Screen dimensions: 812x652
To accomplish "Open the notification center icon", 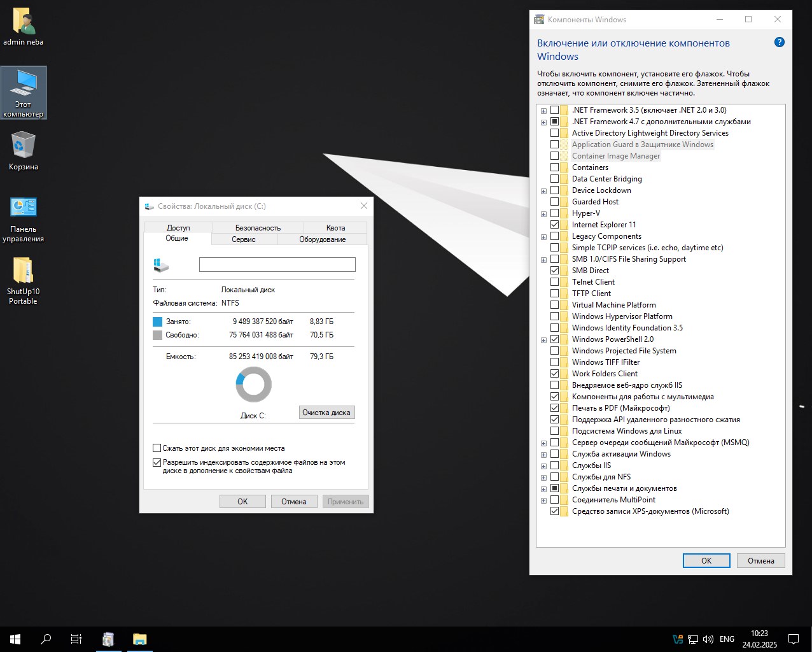I will pyautogui.click(x=794, y=639).
